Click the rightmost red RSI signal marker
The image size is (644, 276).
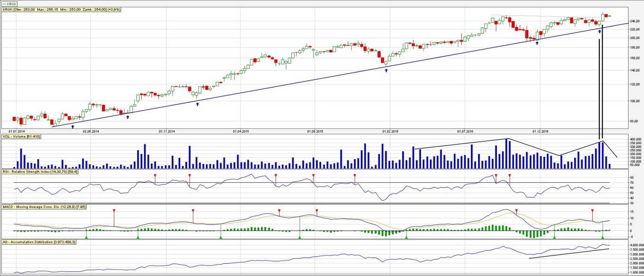[510, 176]
